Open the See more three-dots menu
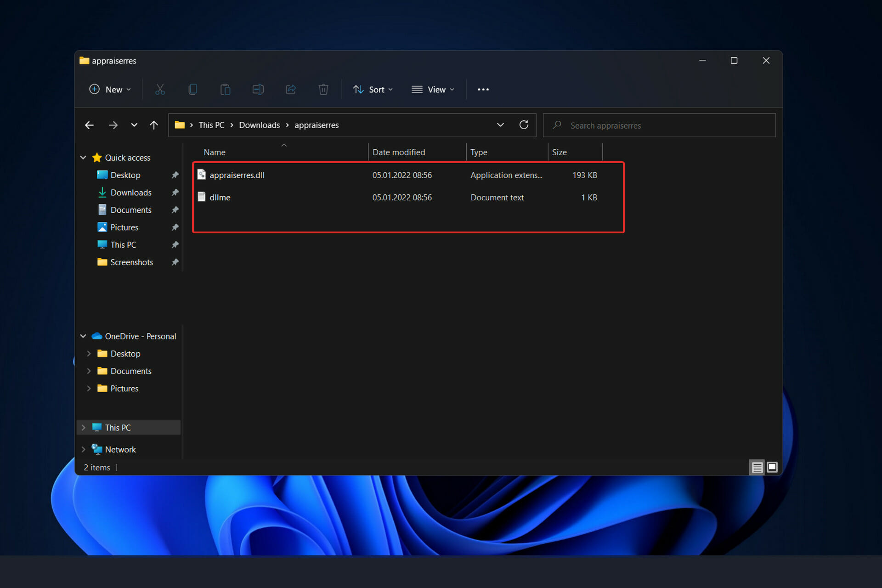882x588 pixels. pos(483,90)
